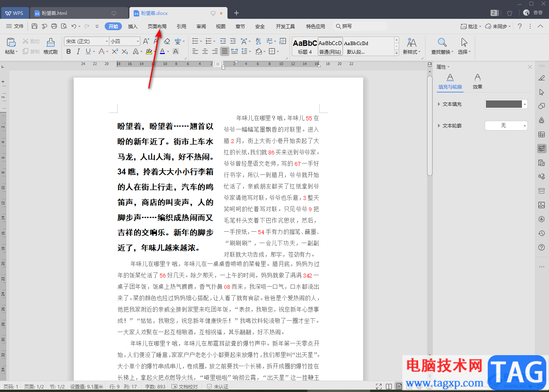Click the font color A red underline
Image resolution: width=549 pixels, height=392 pixels.
click(162, 51)
